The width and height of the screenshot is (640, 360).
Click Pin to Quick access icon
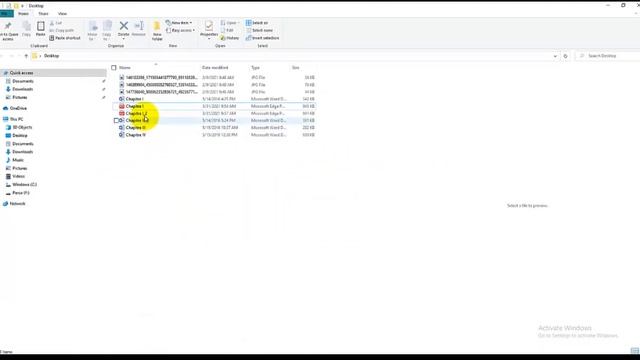(7, 26)
